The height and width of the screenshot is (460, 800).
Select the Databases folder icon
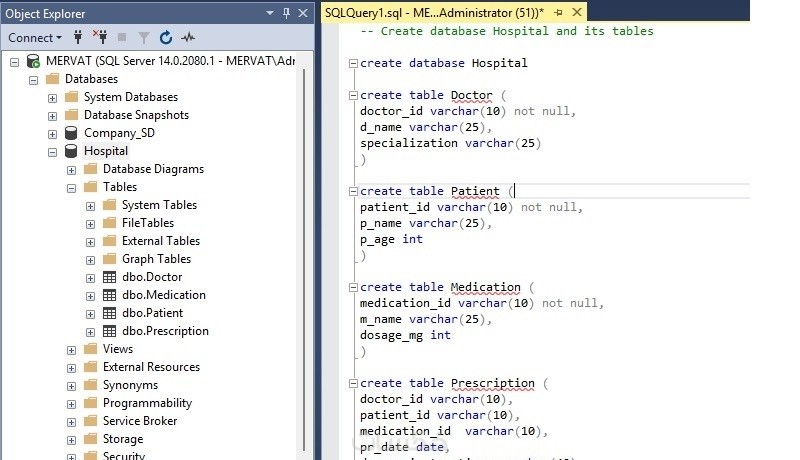[x=53, y=79]
